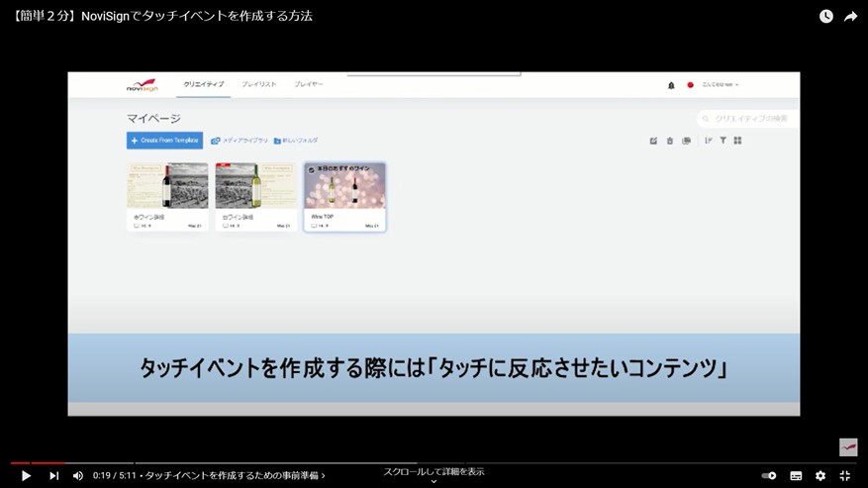
Task: Open white wine detail creative thumbnail
Action: tap(256, 185)
